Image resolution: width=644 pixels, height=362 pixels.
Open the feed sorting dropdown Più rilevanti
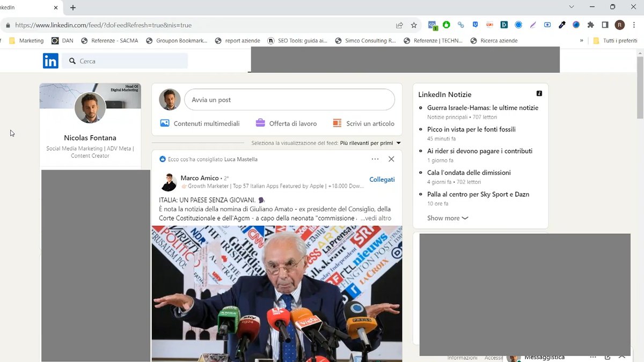pyautogui.click(x=370, y=143)
